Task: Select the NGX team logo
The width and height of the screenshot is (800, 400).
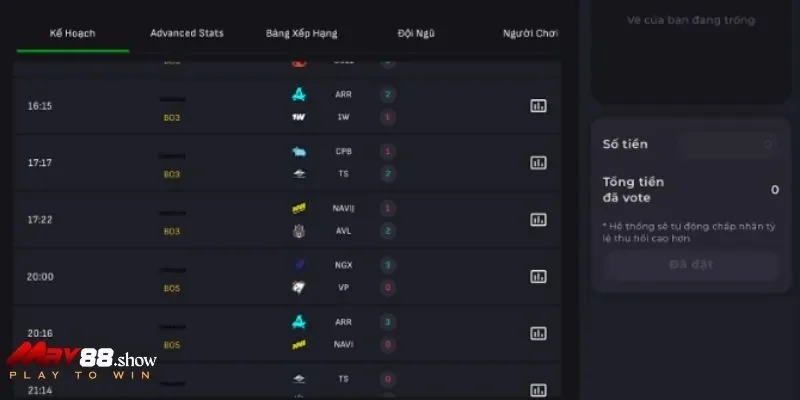Action: point(298,265)
